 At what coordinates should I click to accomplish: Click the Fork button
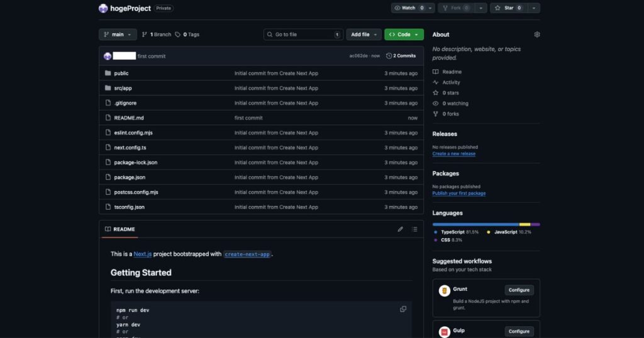(457, 8)
